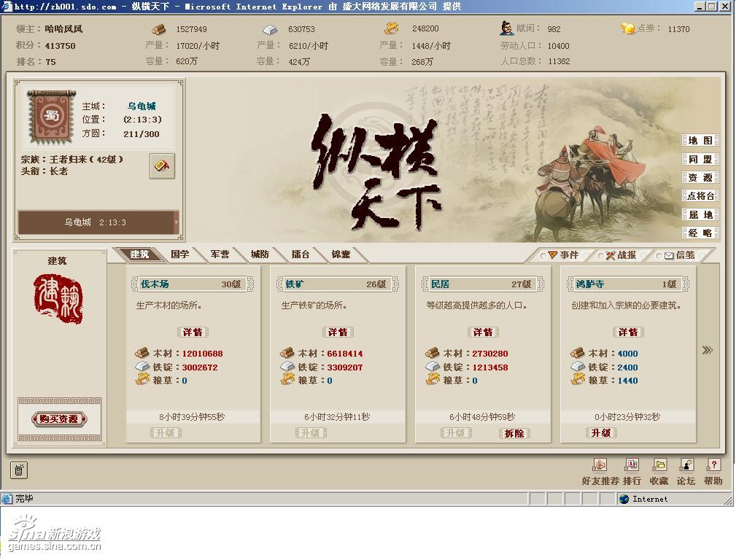The image size is (747, 560).
Task: Click the iron icon in 铁矿 card
Action: [x=287, y=367]
